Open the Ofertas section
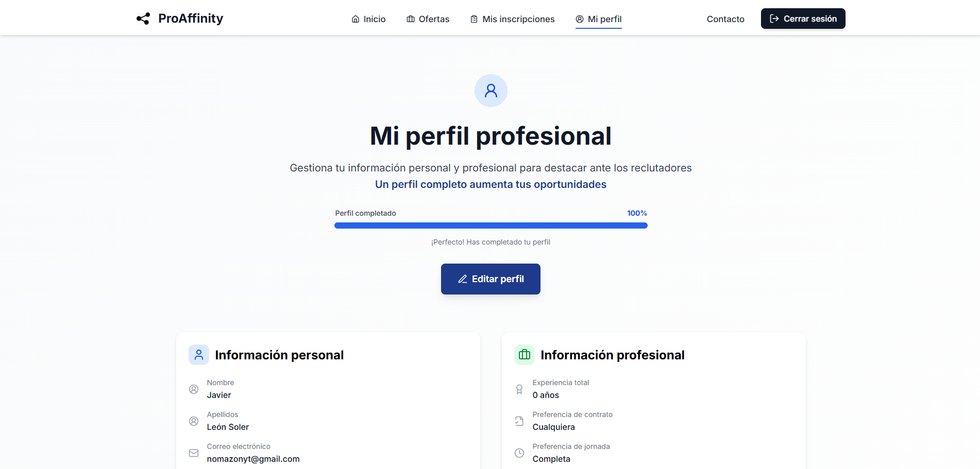The height and width of the screenshot is (469, 980). point(428,19)
